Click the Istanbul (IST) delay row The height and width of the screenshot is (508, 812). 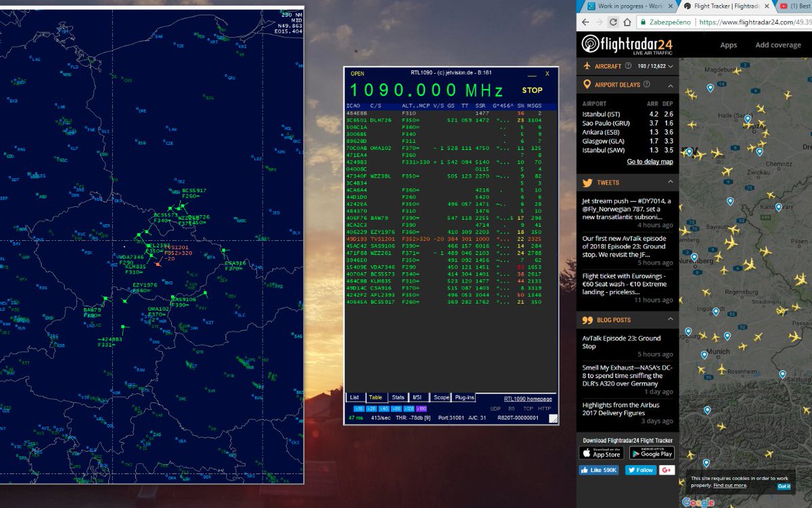point(628,114)
